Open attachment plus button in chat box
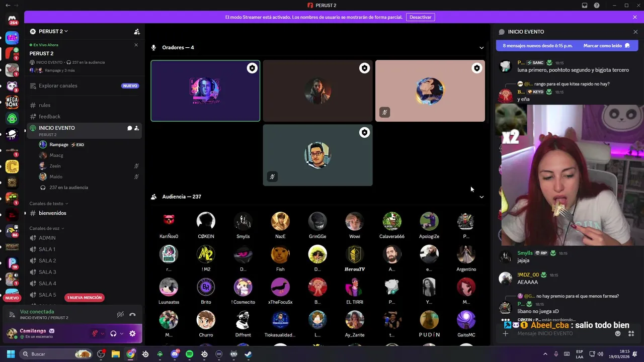 point(506,333)
